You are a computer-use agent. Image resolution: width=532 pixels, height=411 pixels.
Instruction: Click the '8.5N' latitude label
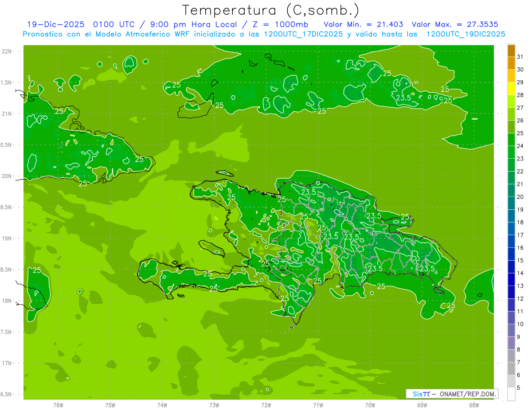point(7,270)
